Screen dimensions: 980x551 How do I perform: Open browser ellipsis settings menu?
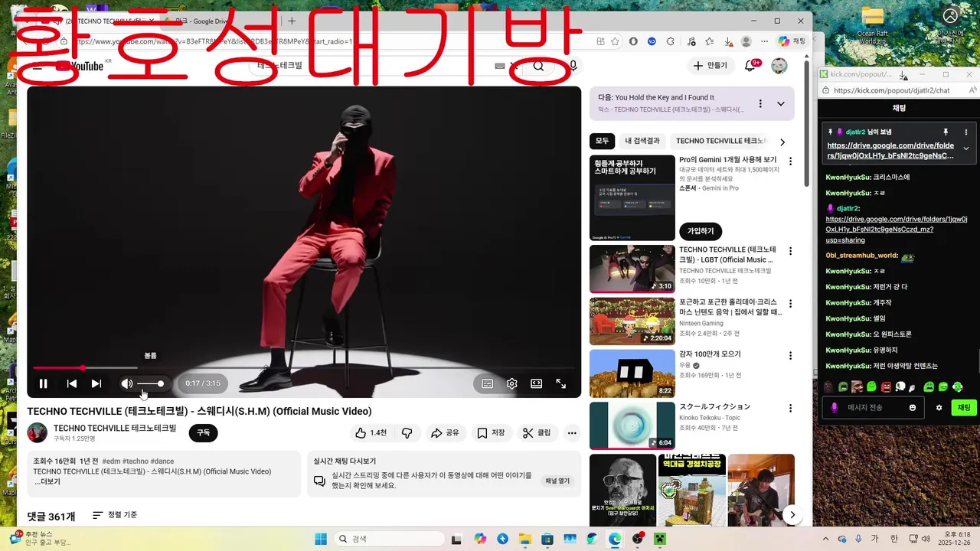tap(764, 41)
